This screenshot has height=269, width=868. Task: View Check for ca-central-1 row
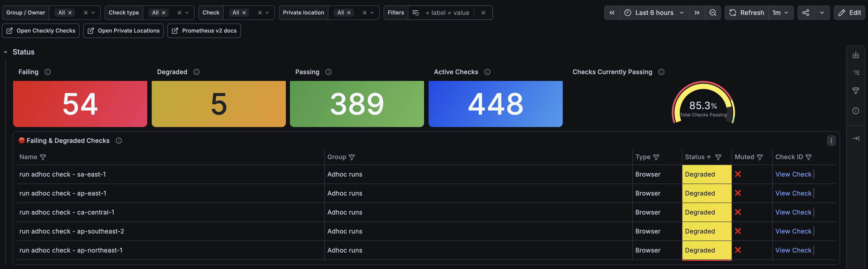793,212
